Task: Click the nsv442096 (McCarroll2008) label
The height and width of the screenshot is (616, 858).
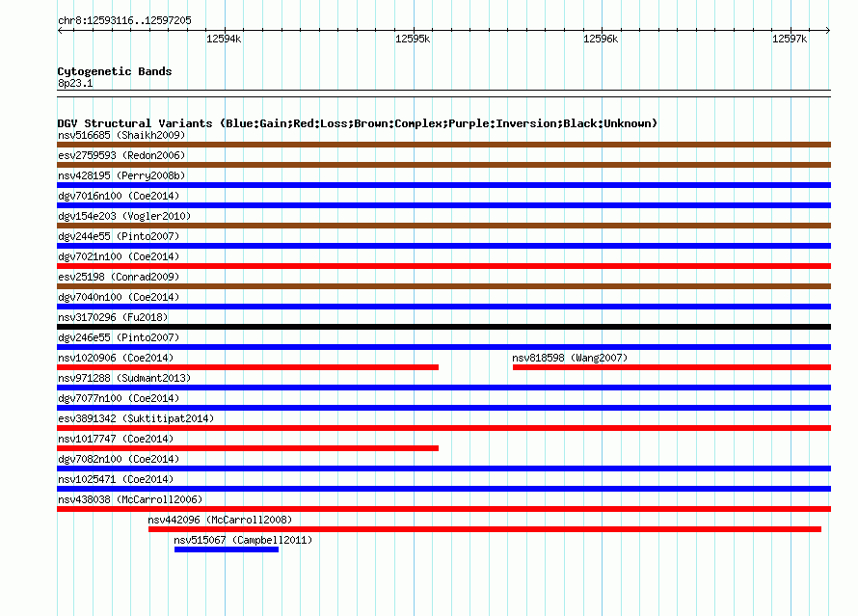Action: coord(220,520)
